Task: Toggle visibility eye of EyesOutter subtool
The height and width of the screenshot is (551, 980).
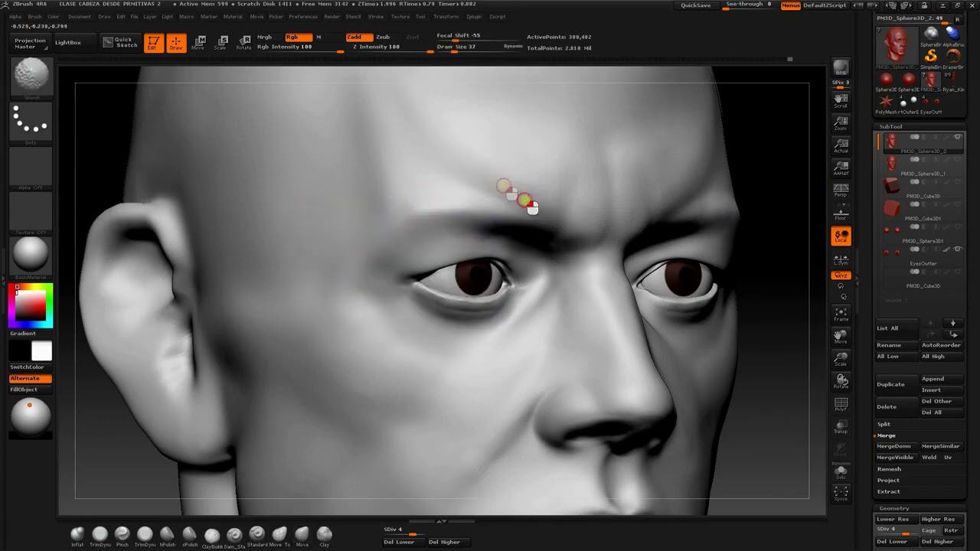Action: (957, 249)
